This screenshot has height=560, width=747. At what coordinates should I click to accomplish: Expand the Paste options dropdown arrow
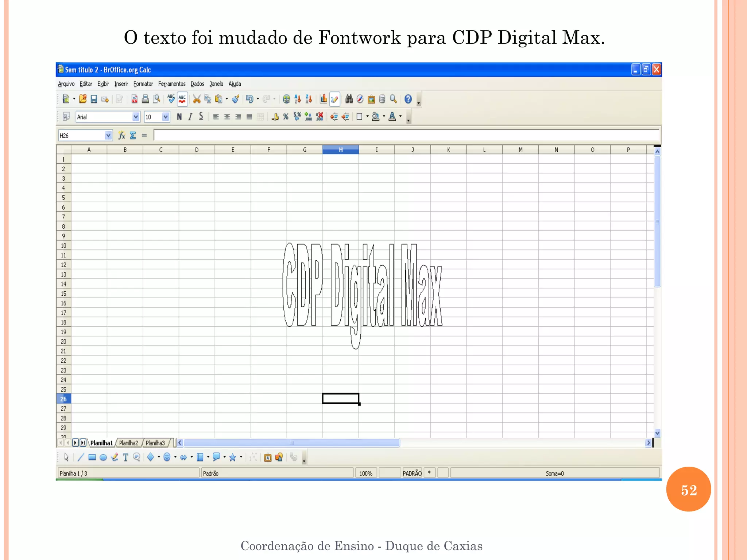(227, 99)
